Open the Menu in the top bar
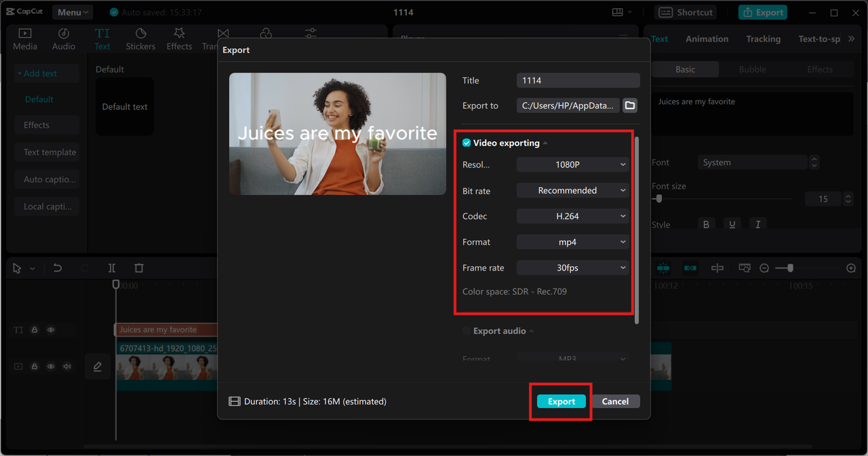Viewport: 868px width, 456px height. point(72,12)
